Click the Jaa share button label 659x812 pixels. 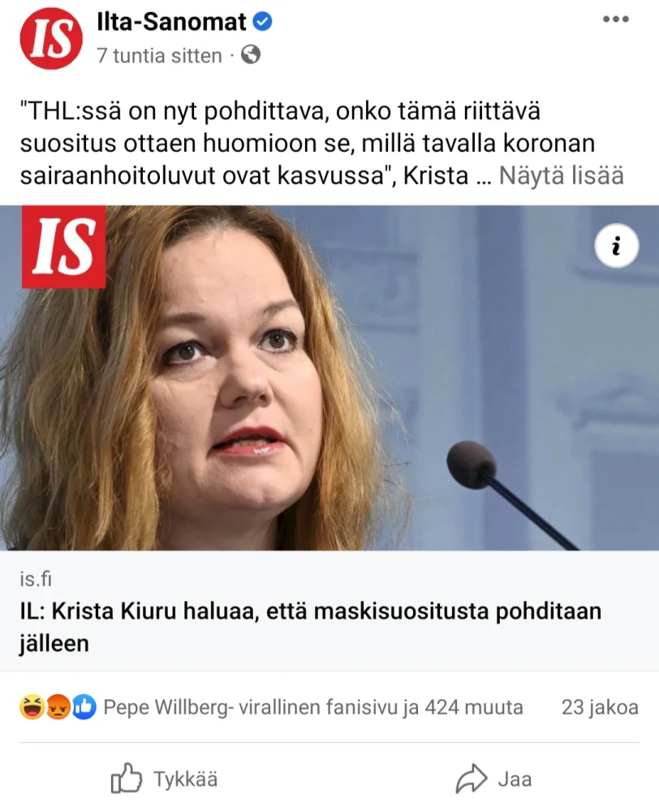[x=515, y=779]
